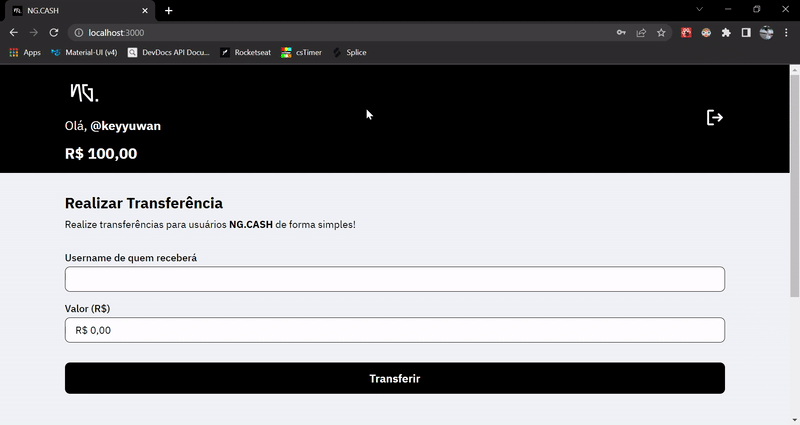Open the Extensions puzzle icon
The image size is (800, 425).
click(x=726, y=33)
